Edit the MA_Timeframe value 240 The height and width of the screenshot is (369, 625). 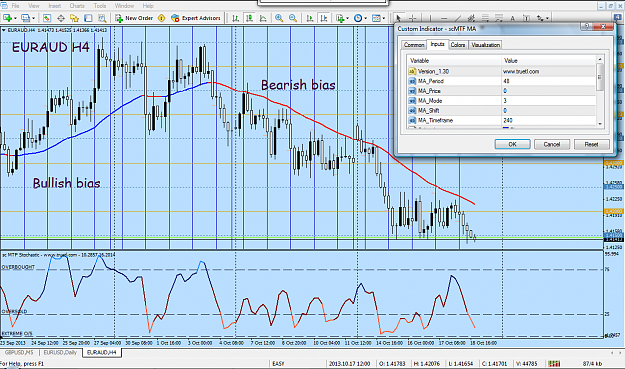pyautogui.click(x=548, y=120)
